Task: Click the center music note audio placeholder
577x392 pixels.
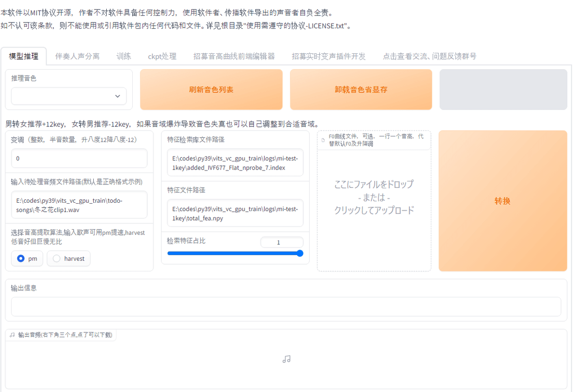Action: 287,359
